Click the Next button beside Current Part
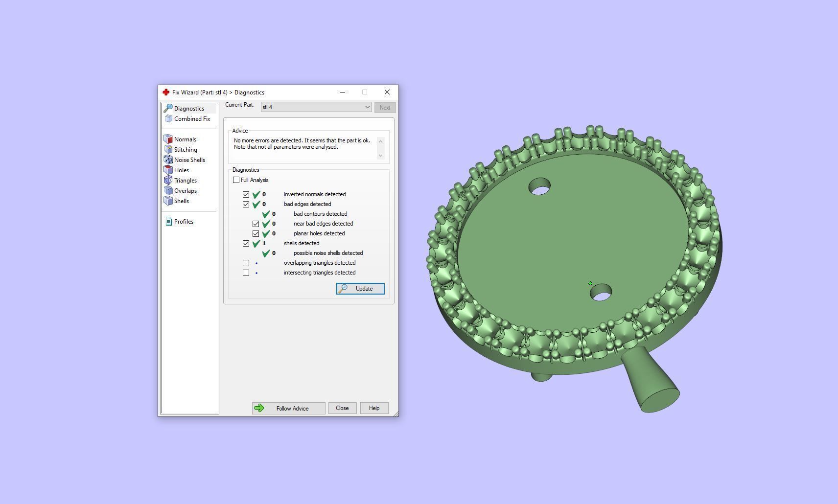 pos(385,108)
